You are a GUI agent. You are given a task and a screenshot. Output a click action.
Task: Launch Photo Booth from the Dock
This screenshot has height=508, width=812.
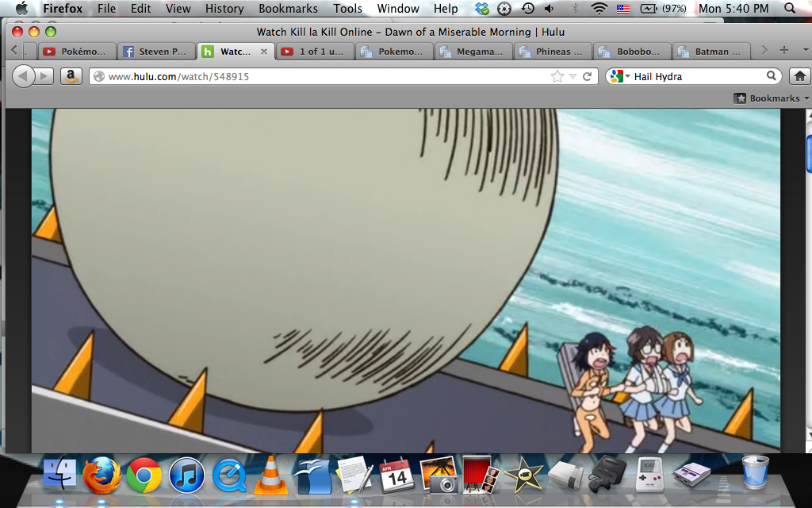(x=481, y=475)
